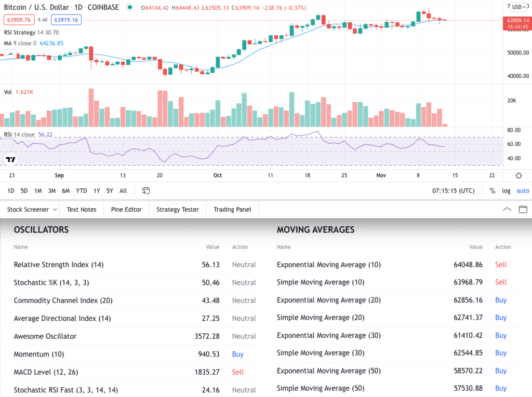Click the Simple Moving Average (10) row name
The width and height of the screenshot is (532, 397).
tap(321, 282)
